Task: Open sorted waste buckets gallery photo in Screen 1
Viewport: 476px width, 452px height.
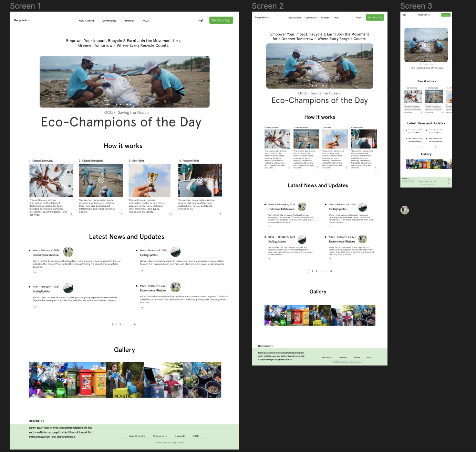Action: click(x=202, y=380)
